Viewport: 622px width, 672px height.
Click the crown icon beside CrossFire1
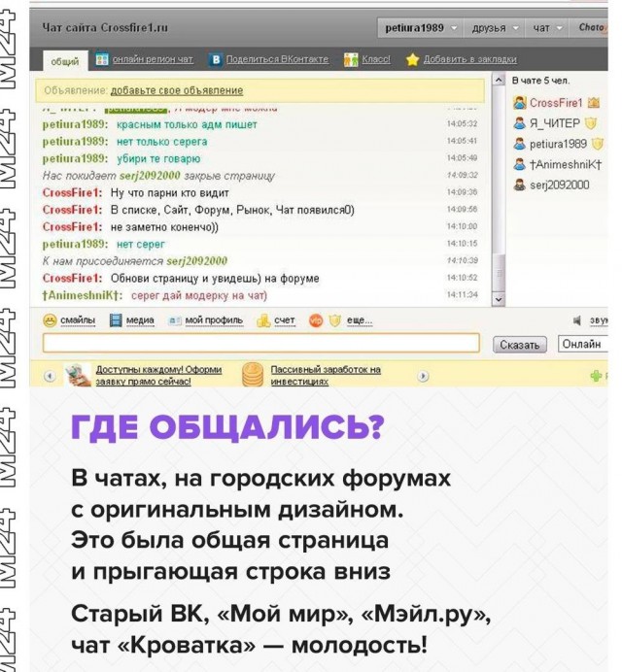tap(593, 103)
